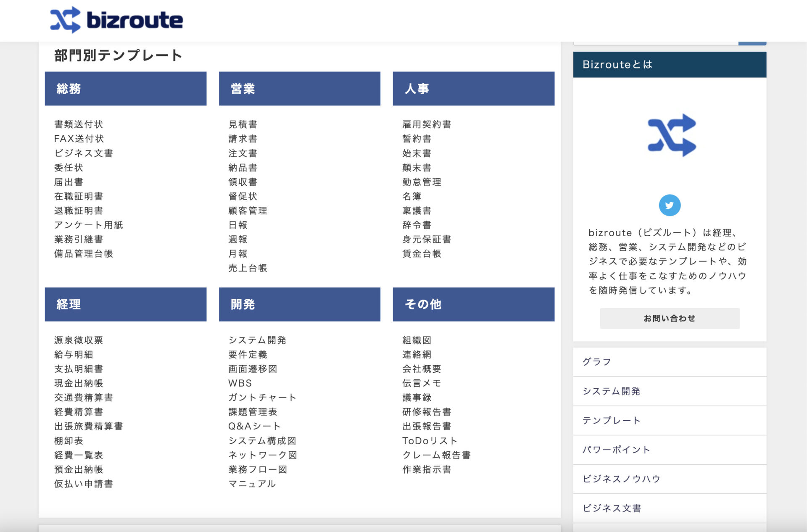
Task: Click the 売上台帳 link under 営業
Action: (248, 268)
